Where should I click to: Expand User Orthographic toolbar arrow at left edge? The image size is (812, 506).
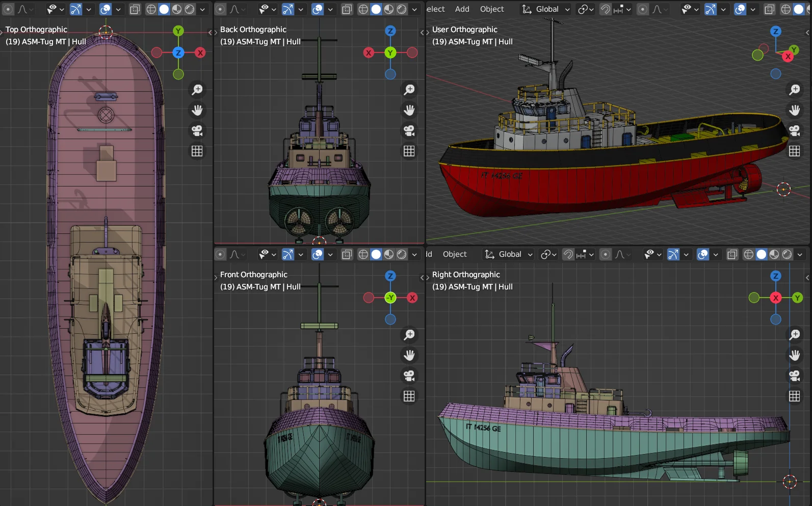[428, 33]
